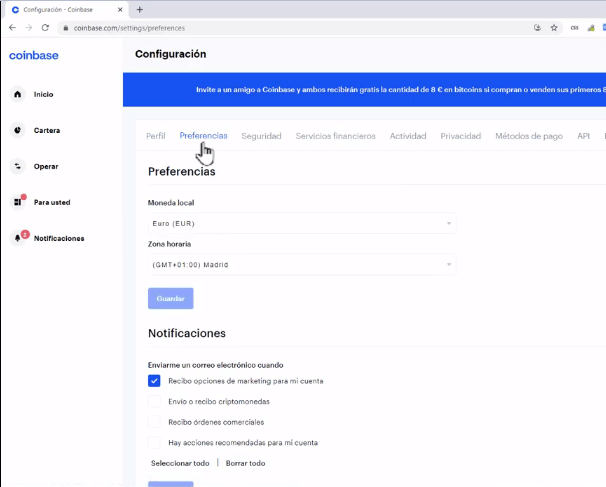Uncheck marketing options email checkbox

point(154,380)
